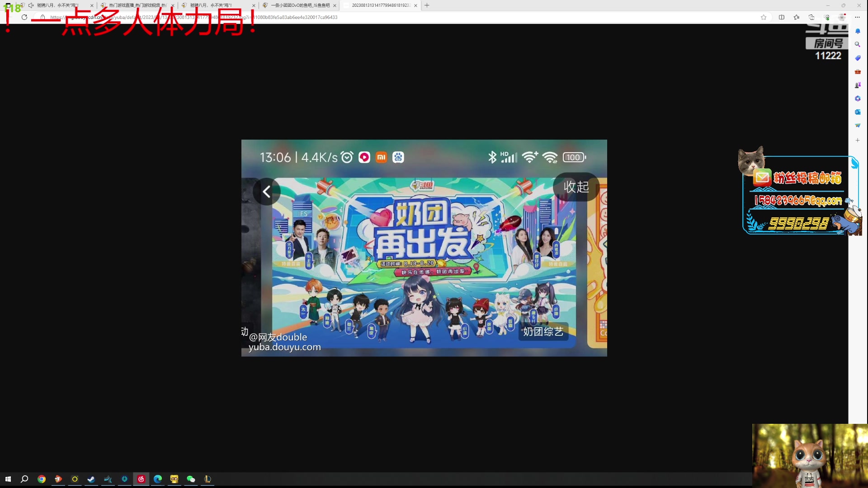This screenshot has width=868, height=488.
Task: Open NetEase Cloud Music from taskbar
Action: pyautogui.click(x=141, y=479)
